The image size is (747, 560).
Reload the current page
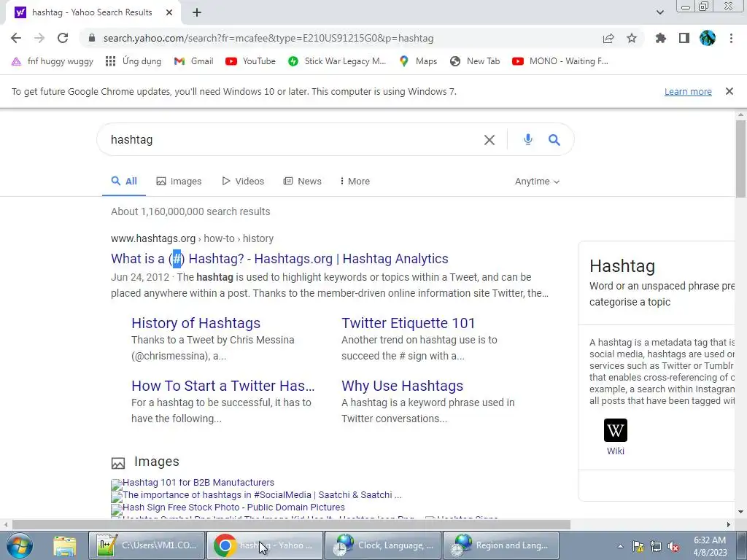coord(63,38)
